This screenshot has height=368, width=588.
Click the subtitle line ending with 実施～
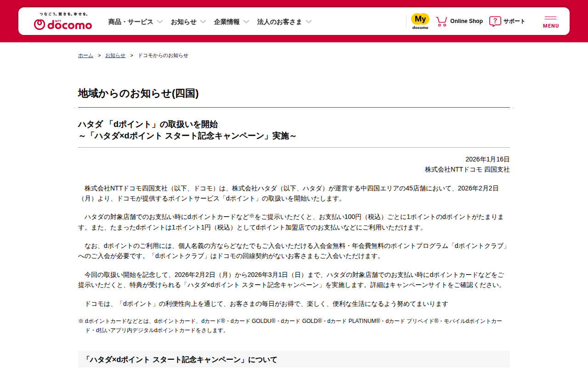187,136
